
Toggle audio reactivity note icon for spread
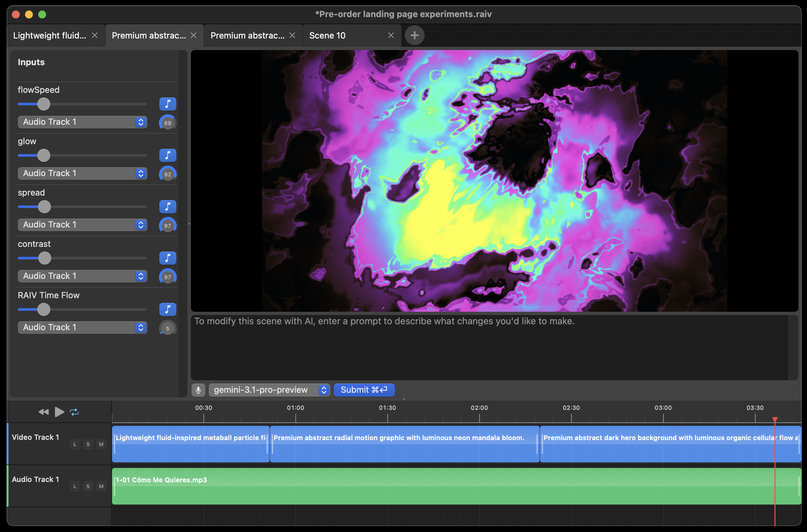[168, 207]
